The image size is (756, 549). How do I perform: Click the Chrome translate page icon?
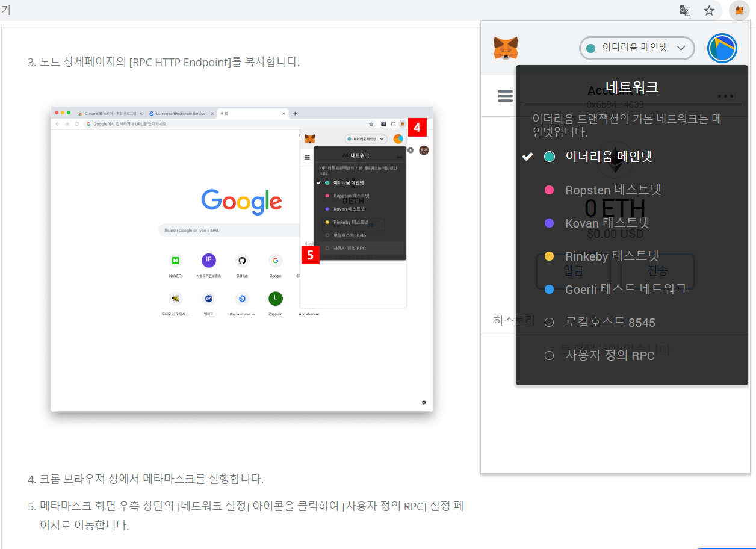(684, 10)
